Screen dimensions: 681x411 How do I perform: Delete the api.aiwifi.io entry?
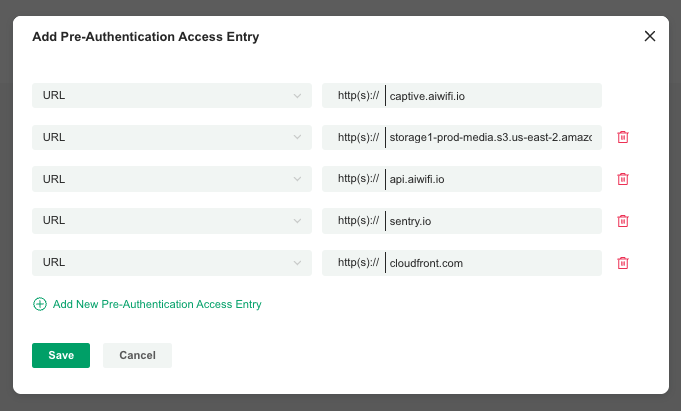coord(623,179)
